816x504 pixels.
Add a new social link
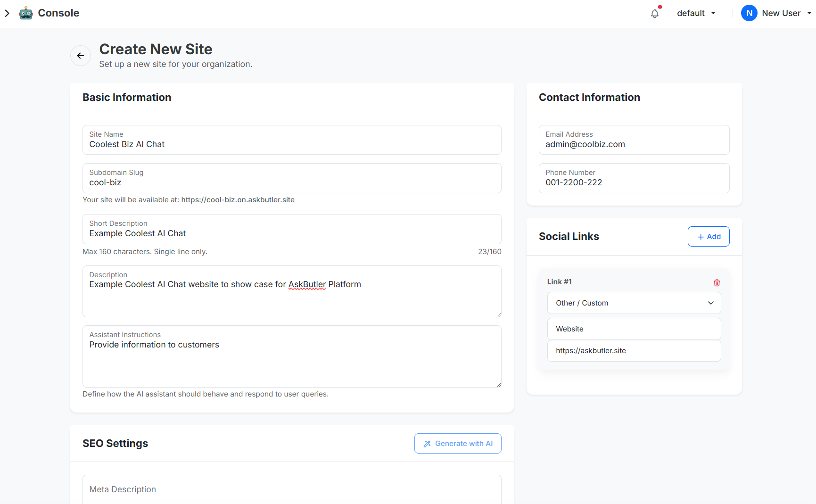(708, 237)
